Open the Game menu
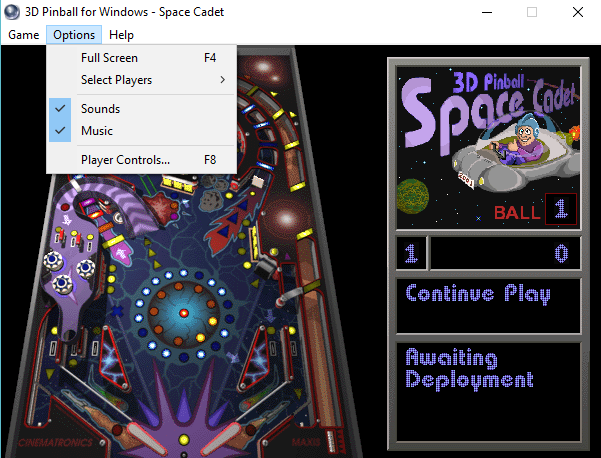 23,35
